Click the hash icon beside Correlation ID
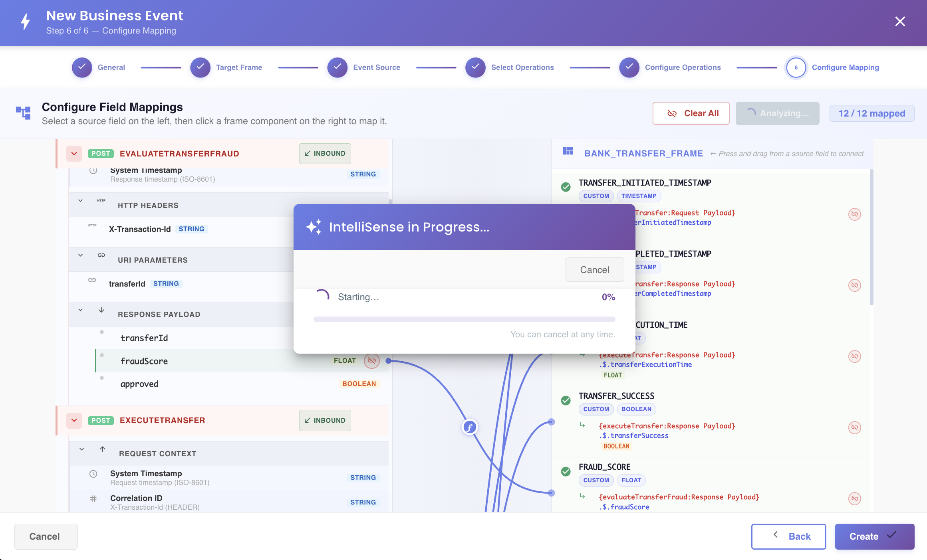Screen dimensions: 927x560 93,499
